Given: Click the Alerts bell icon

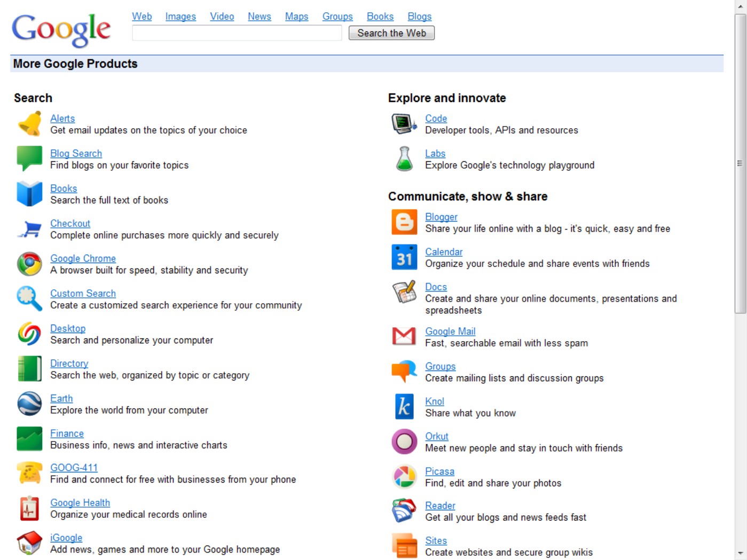Looking at the screenshot, I should coord(29,124).
